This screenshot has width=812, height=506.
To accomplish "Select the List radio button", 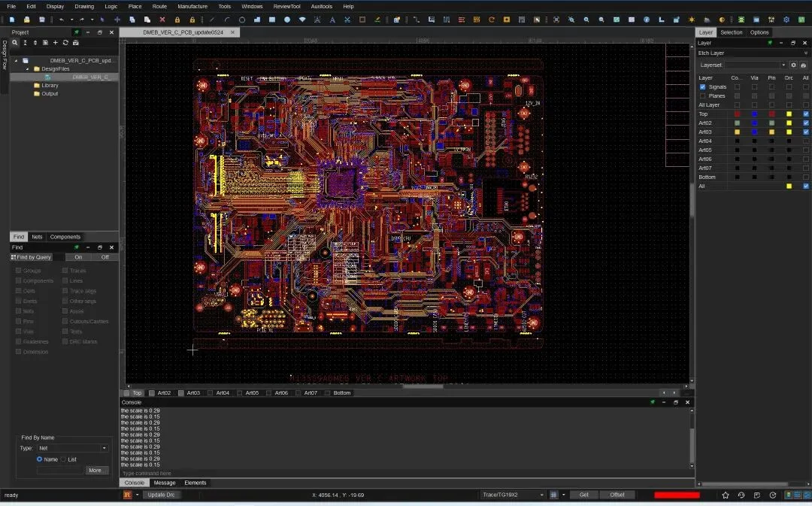I will 63,459.
